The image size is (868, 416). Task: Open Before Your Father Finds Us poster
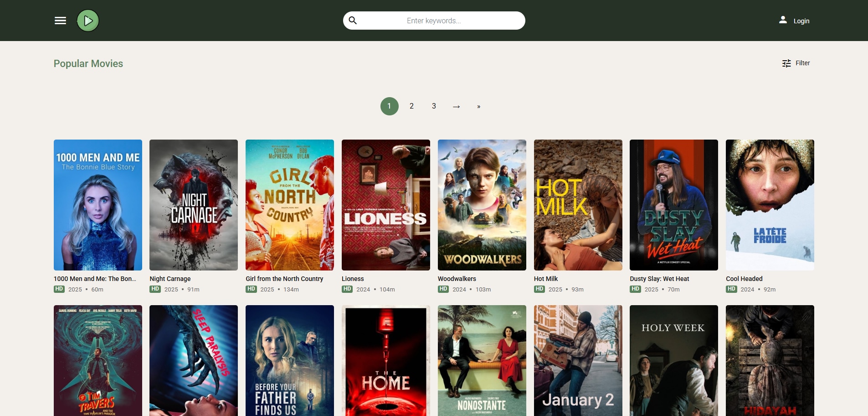(290, 360)
